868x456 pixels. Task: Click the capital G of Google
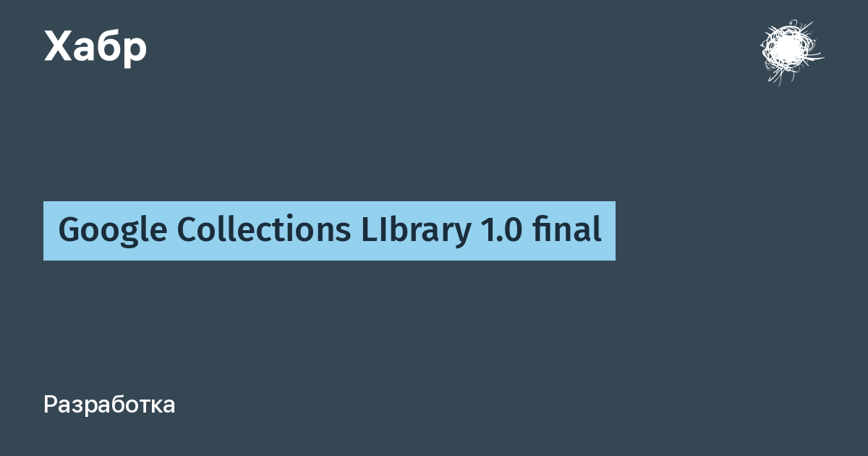click(69, 231)
